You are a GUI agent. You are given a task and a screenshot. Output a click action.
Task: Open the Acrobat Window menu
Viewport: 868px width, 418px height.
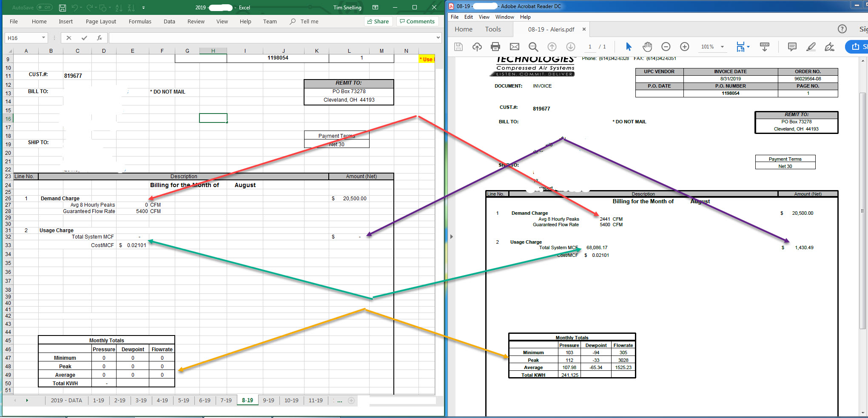505,17
